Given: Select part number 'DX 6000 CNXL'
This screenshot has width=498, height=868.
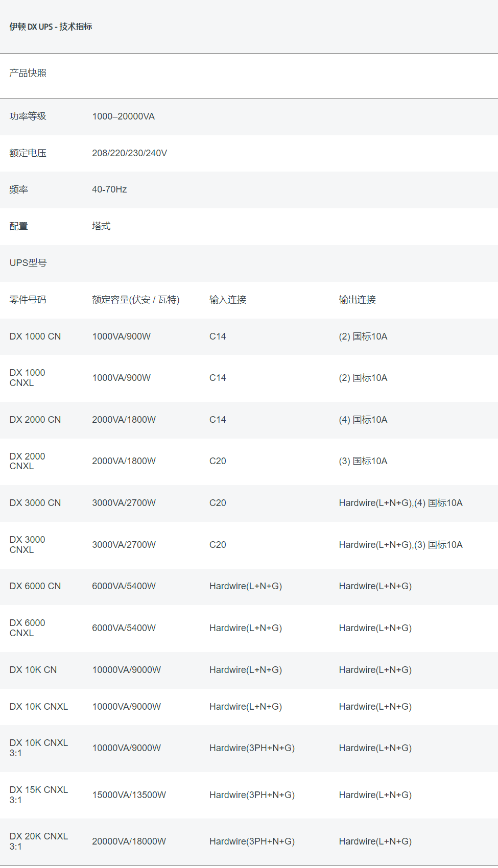Looking at the screenshot, I should click(x=28, y=628).
